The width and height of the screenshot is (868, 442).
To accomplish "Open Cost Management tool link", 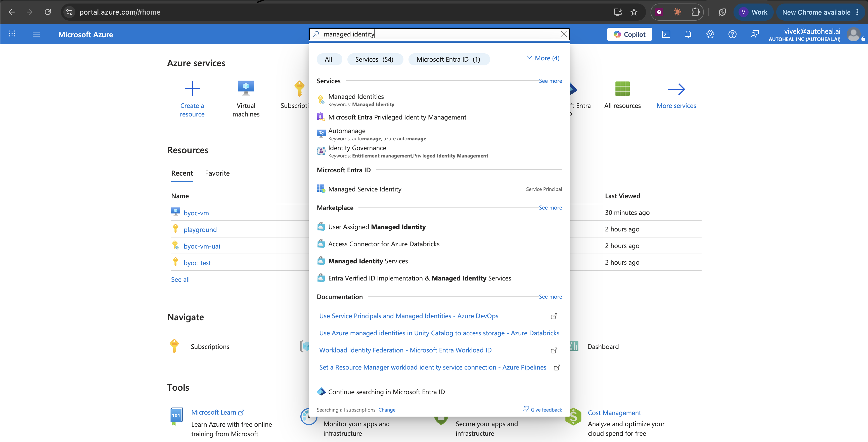I will click(614, 413).
